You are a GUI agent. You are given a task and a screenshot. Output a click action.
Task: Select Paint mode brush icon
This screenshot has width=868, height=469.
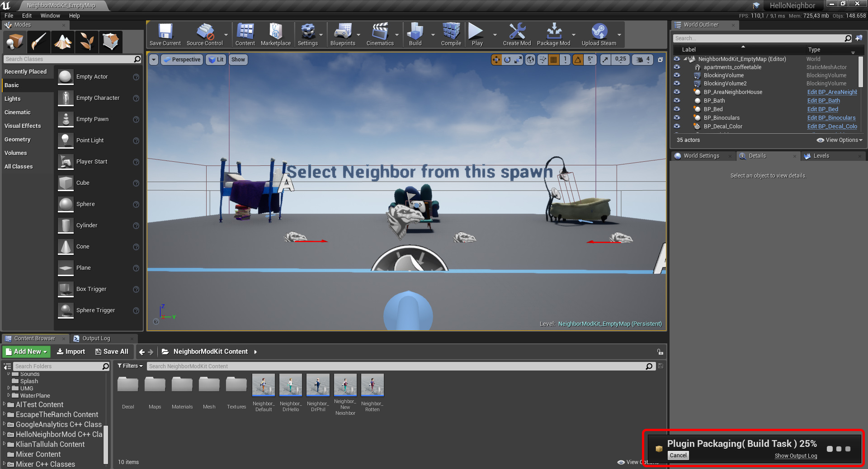pos(39,42)
